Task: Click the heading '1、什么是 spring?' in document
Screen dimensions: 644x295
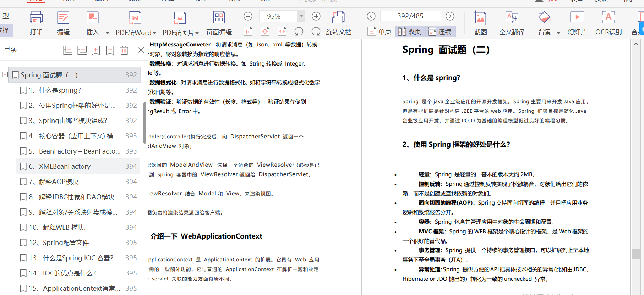Action: (x=431, y=78)
